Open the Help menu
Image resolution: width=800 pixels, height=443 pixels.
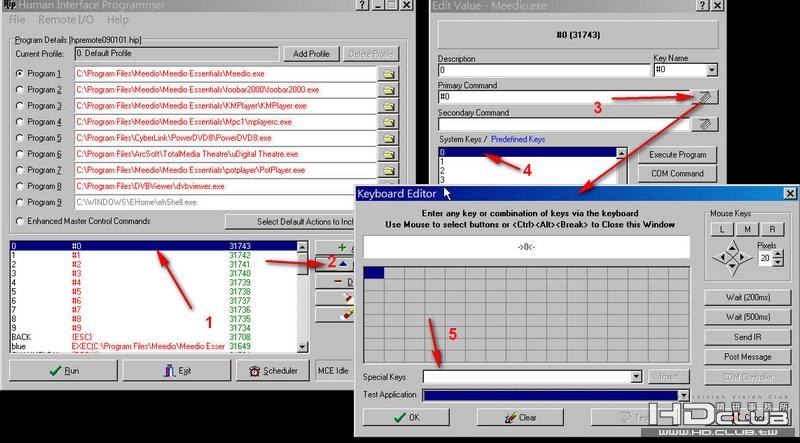[x=117, y=20]
